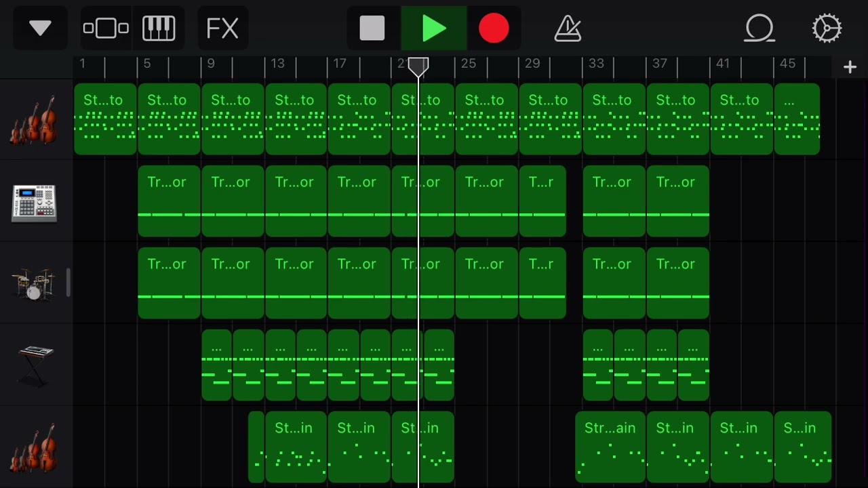Select the drum machine track icon
The height and width of the screenshot is (488, 868).
coord(33,203)
